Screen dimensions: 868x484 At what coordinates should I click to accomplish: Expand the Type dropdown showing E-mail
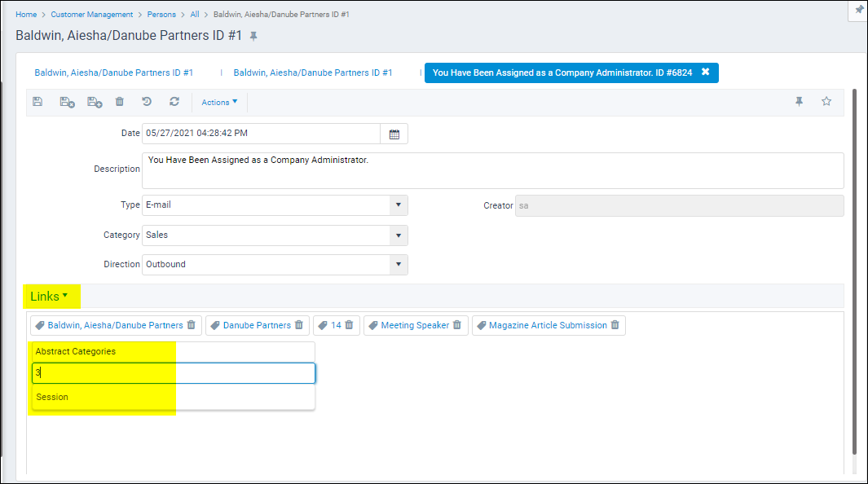click(398, 205)
